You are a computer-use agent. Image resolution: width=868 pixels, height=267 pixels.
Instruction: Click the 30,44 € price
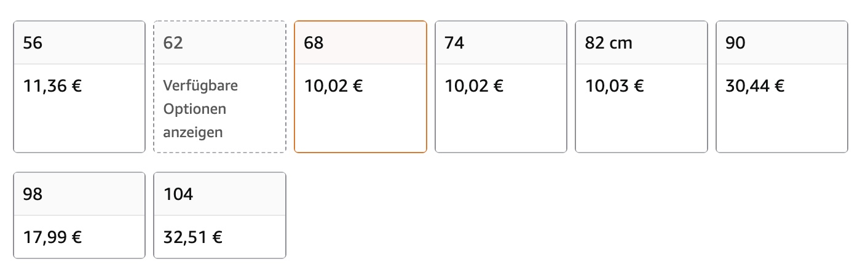point(755,86)
